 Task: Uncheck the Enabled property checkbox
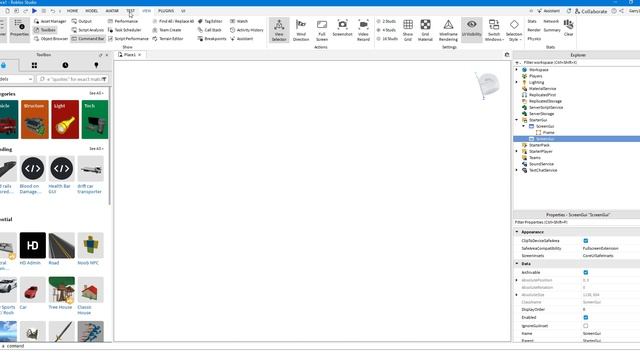(586, 317)
